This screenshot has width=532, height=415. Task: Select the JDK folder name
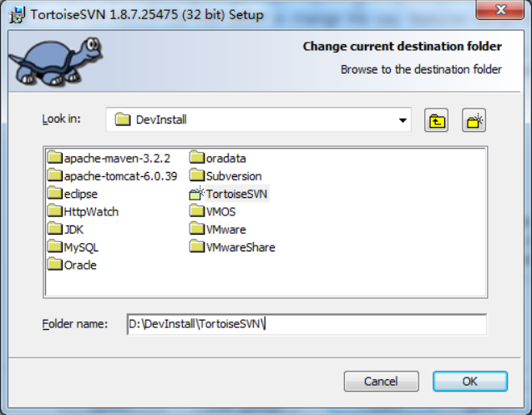[73, 230]
